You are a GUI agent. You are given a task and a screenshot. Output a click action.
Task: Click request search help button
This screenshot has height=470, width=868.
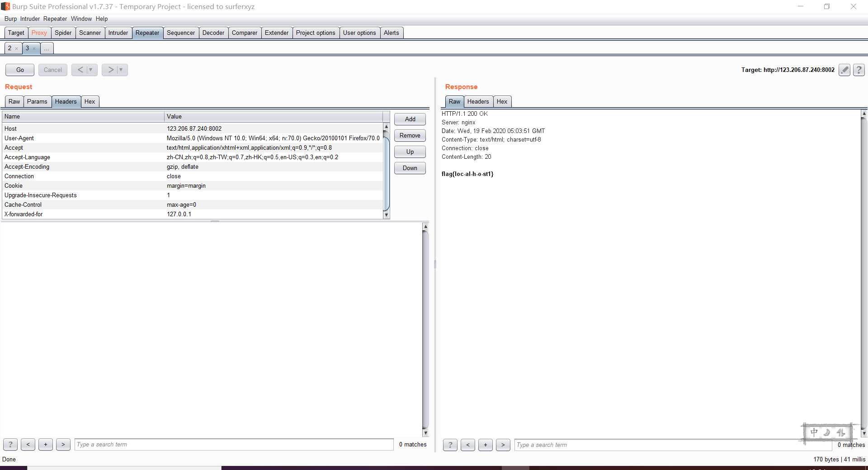click(x=10, y=444)
